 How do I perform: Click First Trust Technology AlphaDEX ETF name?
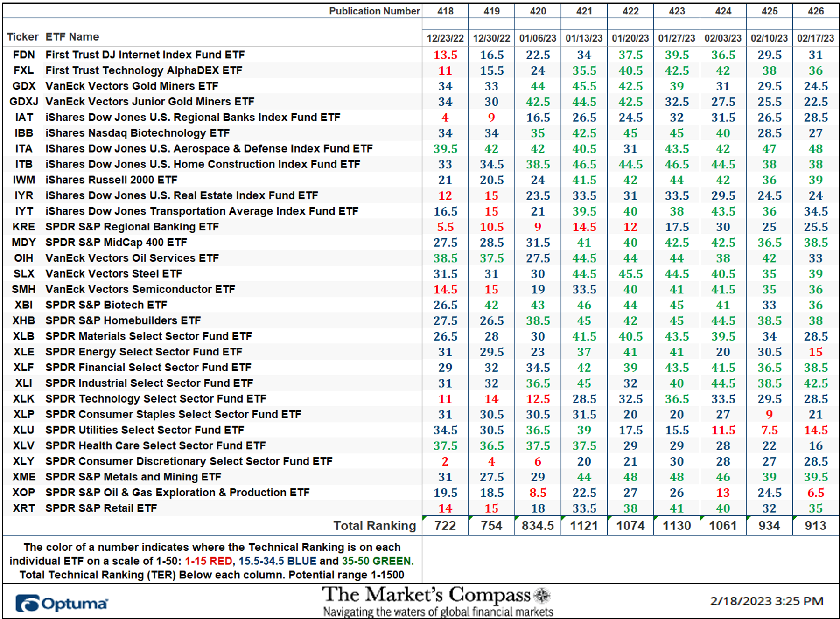[144, 70]
